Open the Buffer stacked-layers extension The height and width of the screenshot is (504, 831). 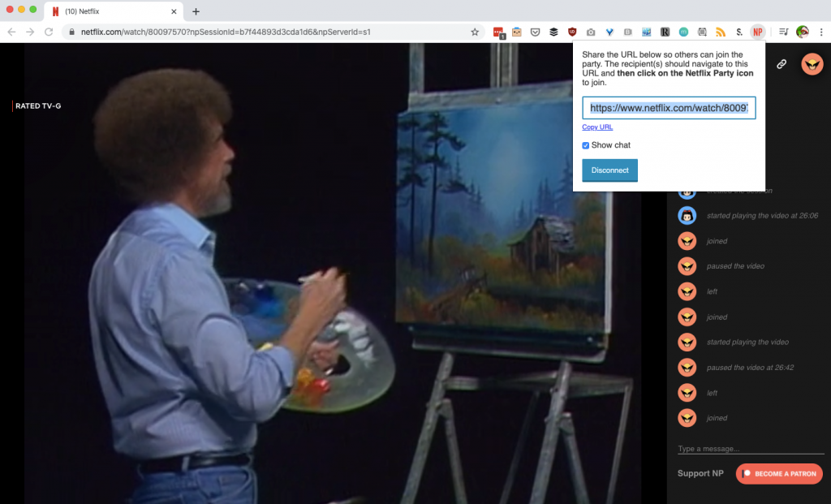553,32
